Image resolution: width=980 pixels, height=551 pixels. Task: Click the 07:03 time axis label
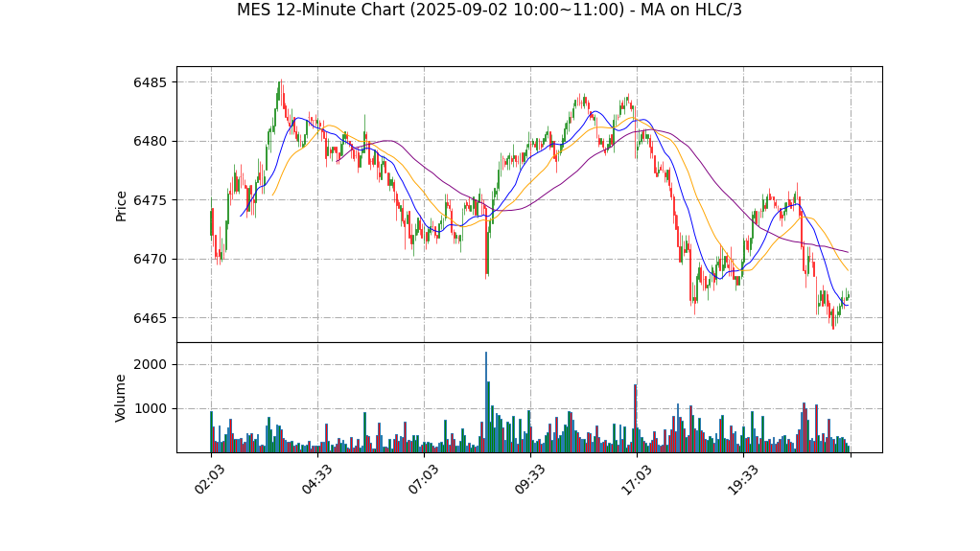point(423,480)
